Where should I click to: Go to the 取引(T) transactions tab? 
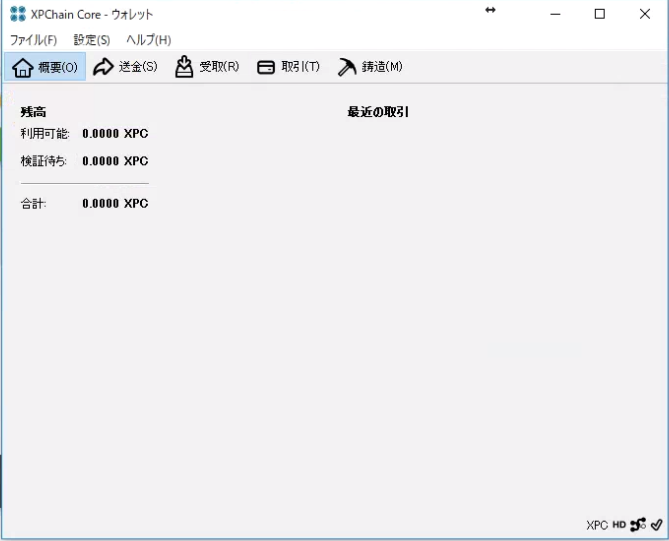click(x=288, y=67)
